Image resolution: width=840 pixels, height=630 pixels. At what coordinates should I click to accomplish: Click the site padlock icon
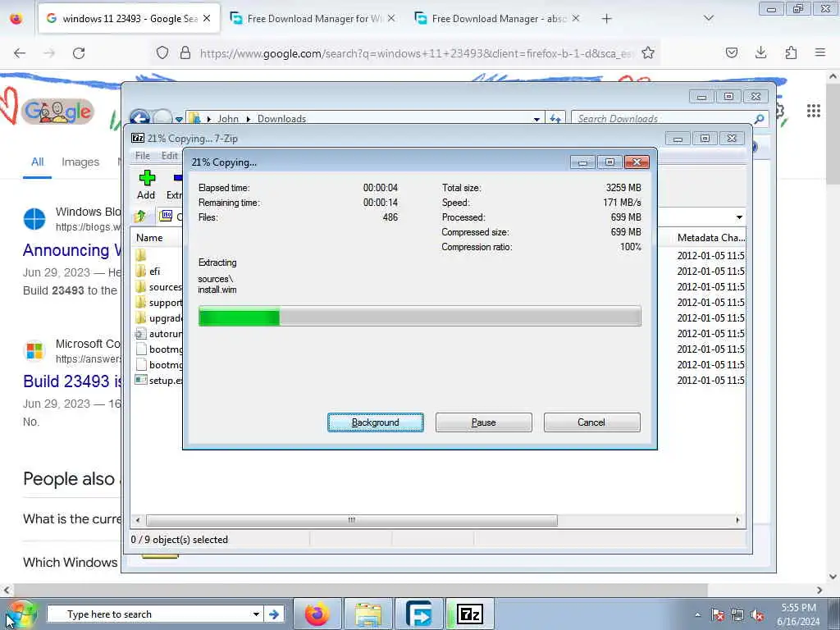click(185, 52)
